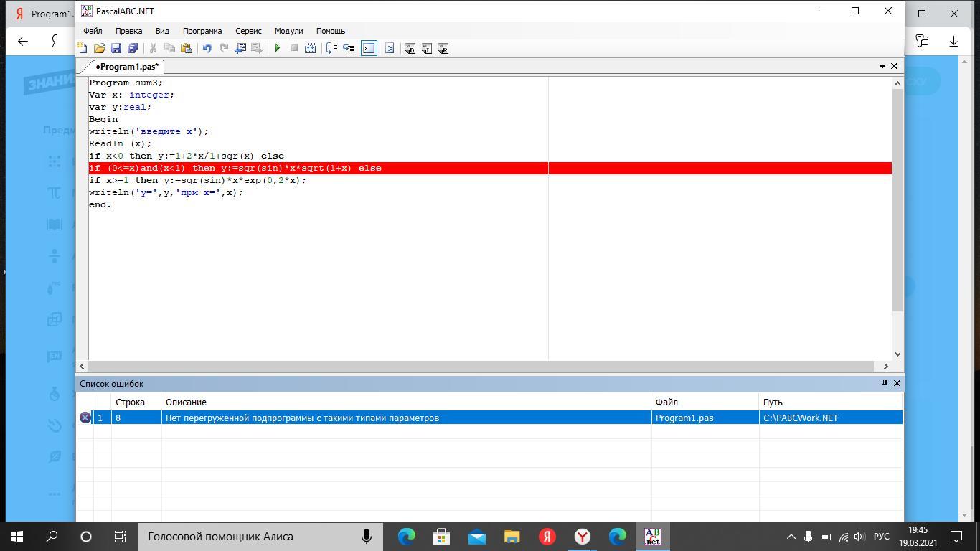Open File Explorer from the taskbar
The image size is (980, 551).
[512, 536]
